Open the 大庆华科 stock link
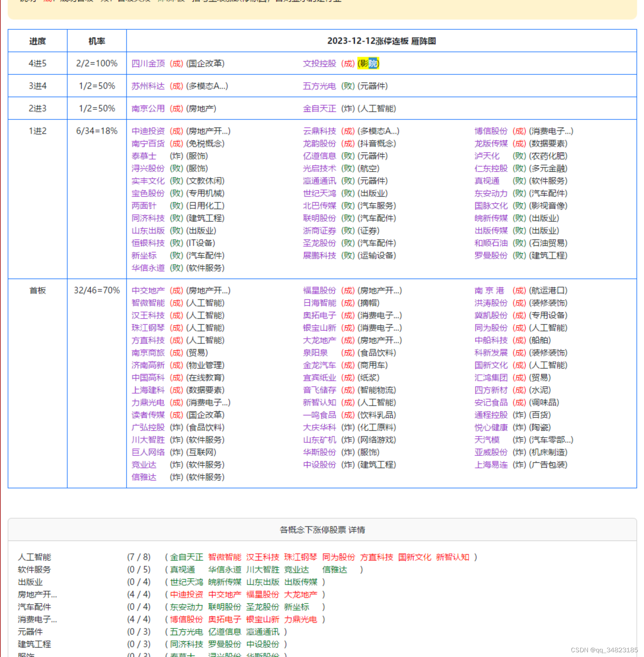 [x=320, y=427]
